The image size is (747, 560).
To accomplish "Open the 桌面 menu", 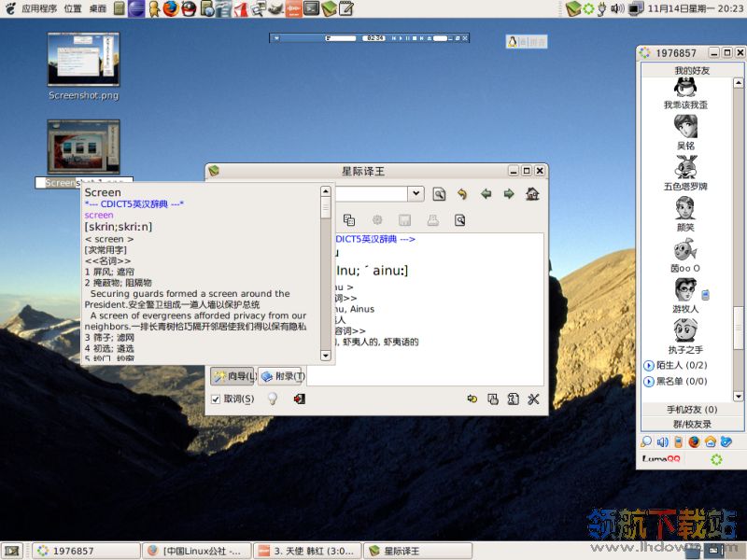I will point(98,8).
